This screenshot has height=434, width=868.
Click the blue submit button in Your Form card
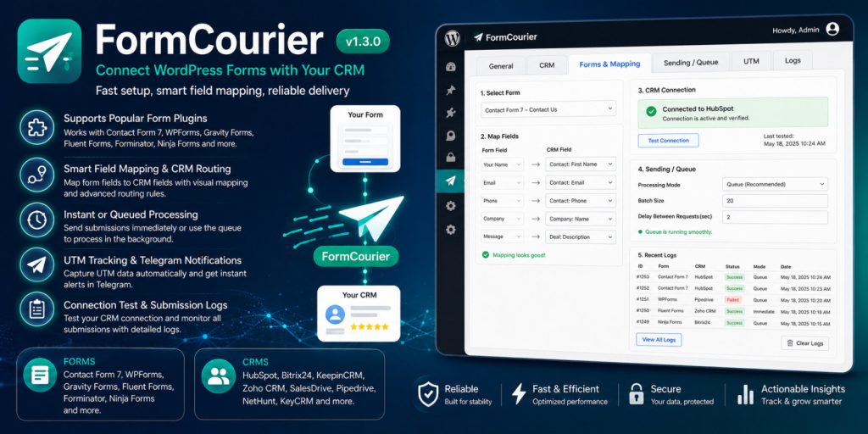[x=365, y=162]
